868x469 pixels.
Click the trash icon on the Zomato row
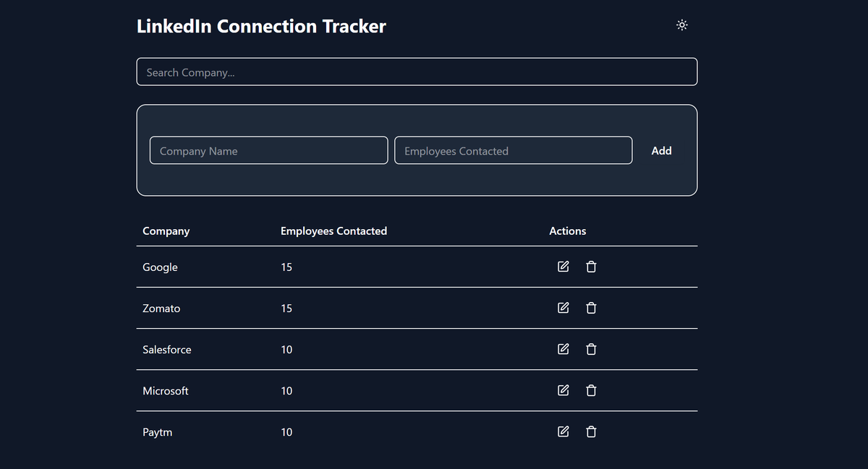point(591,308)
